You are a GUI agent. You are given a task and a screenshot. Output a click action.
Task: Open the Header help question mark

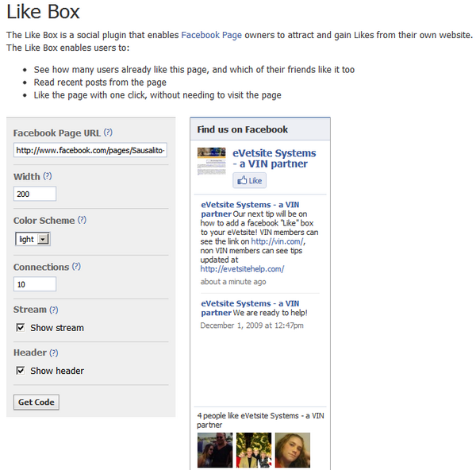tap(54, 352)
